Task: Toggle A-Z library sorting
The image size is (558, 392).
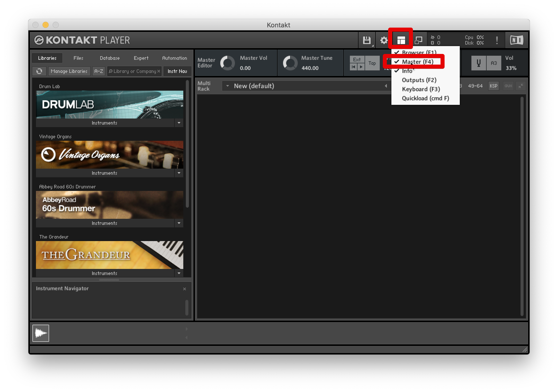Action: pyautogui.click(x=98, y=71)
